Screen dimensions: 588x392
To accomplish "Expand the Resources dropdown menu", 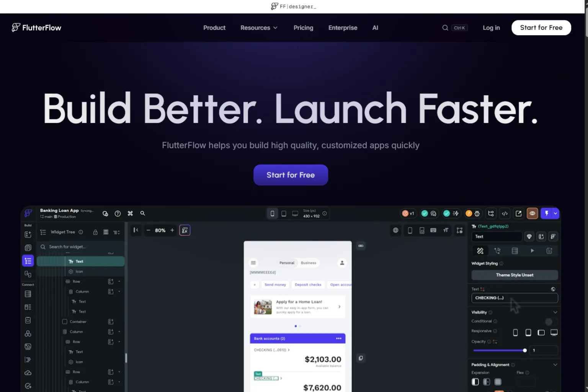I will pyautogui.click(x=259, y=28).
